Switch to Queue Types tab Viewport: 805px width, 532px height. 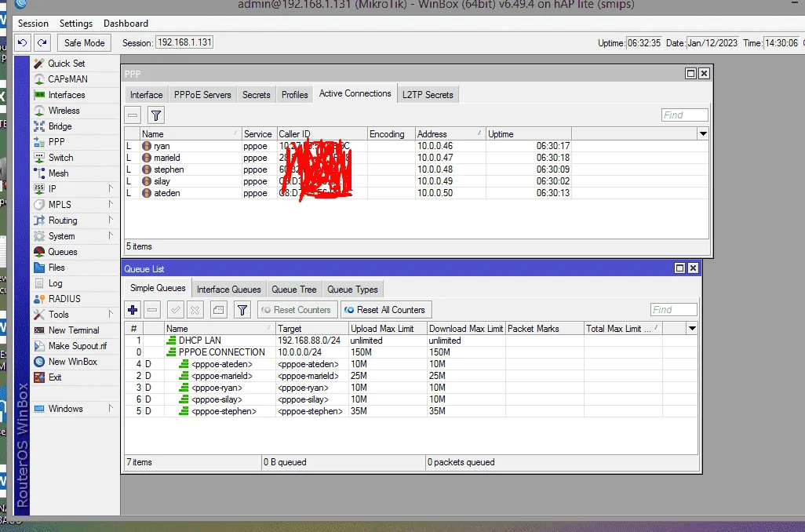pos(353,290)
